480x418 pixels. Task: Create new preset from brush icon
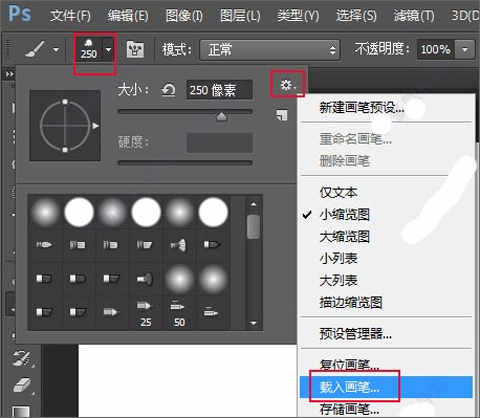pos(281,115)
